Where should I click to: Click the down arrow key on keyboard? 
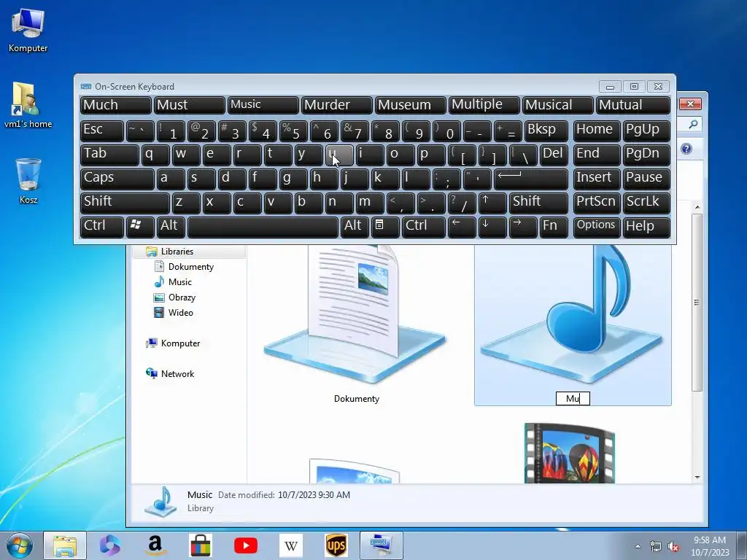(x=492, y=227)
